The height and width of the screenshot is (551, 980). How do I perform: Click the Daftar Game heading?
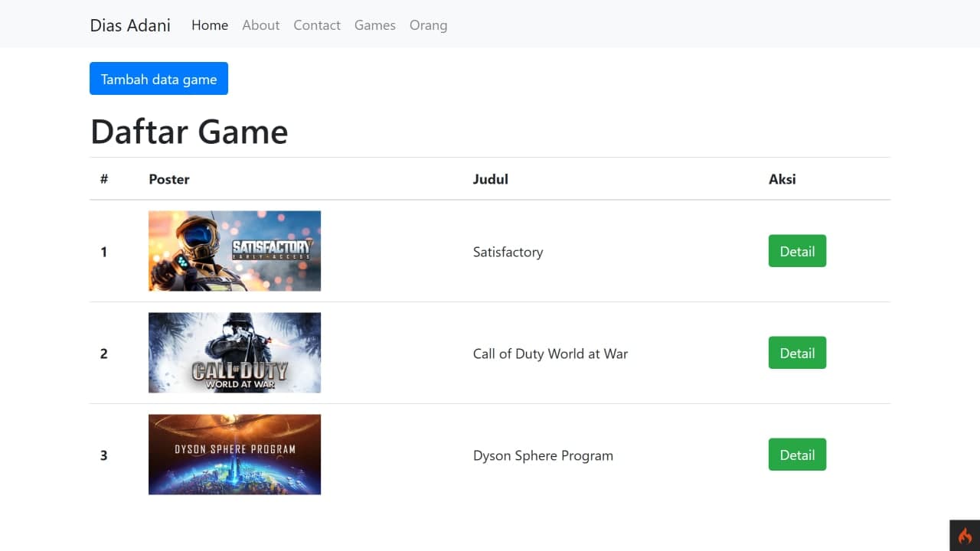(x=189, y=132)
